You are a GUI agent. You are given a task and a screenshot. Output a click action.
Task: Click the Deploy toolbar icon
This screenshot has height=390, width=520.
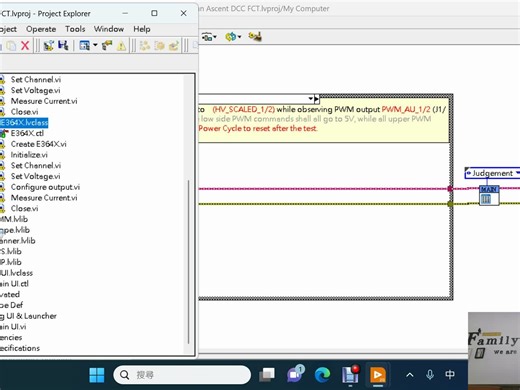pos(174,46)
